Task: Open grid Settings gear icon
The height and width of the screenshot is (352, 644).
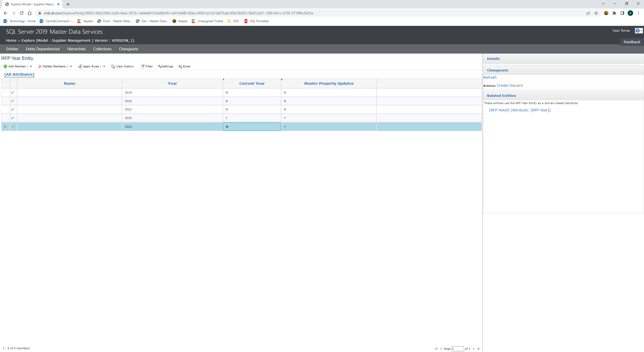Action: pos(159,66)
